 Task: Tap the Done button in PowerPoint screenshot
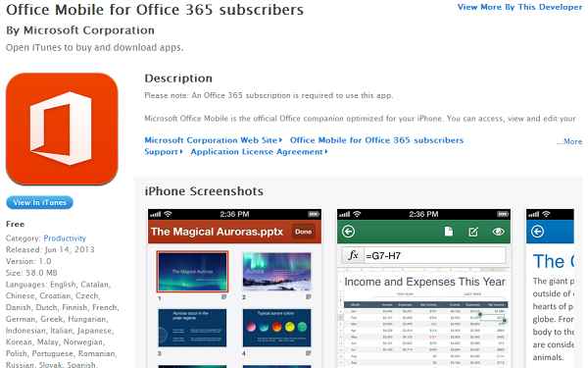303,232
